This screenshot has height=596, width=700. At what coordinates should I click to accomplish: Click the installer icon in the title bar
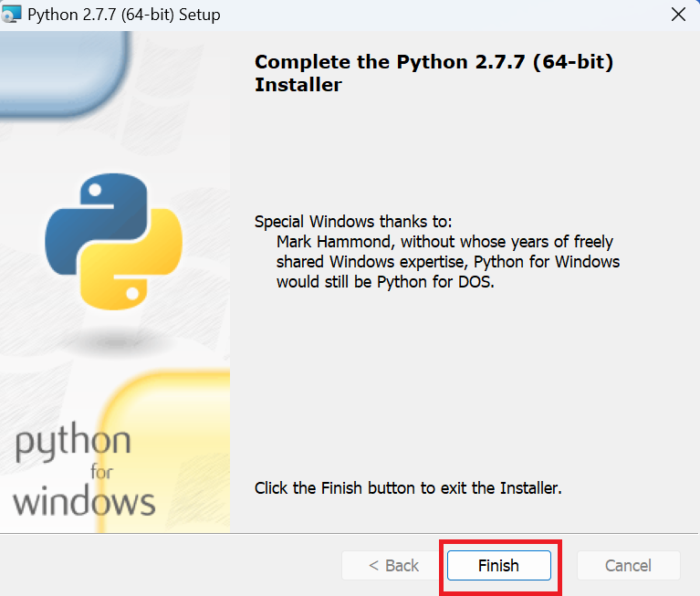[11, 15]
